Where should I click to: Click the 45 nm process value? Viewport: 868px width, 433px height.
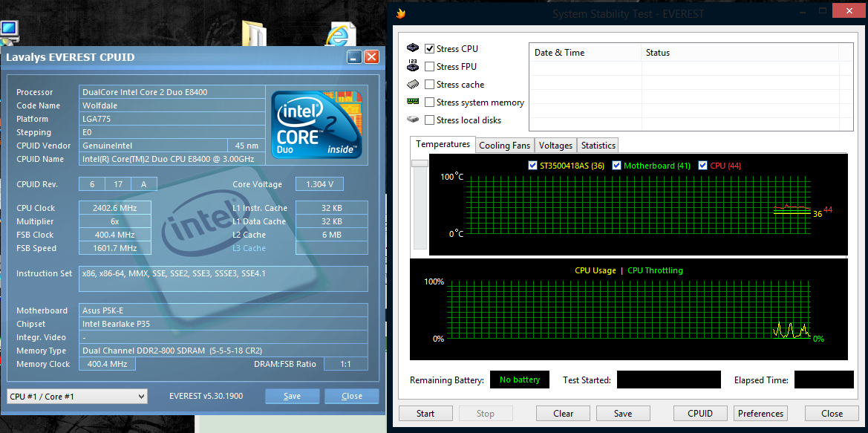[247, 146]
